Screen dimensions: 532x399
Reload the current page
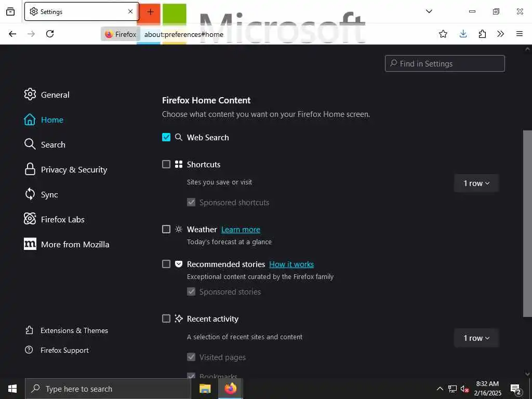pyautogui.click(x=50, y=34)
